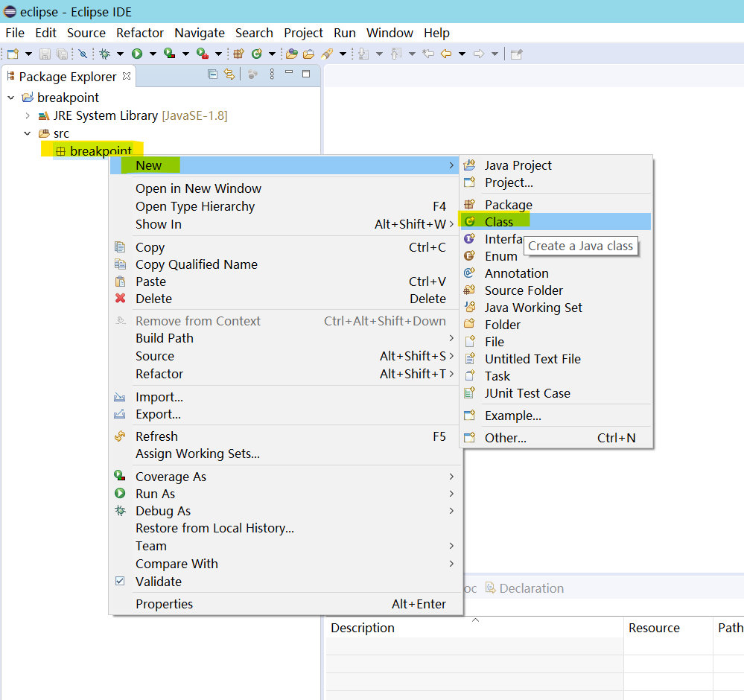Click the New Java Class toolbar icon
This screenshot has width=744, height=700.
[x=257, y=54]
